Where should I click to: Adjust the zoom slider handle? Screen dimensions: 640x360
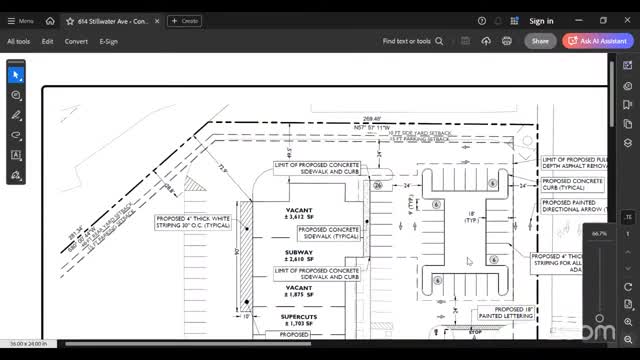click(599, 318)
